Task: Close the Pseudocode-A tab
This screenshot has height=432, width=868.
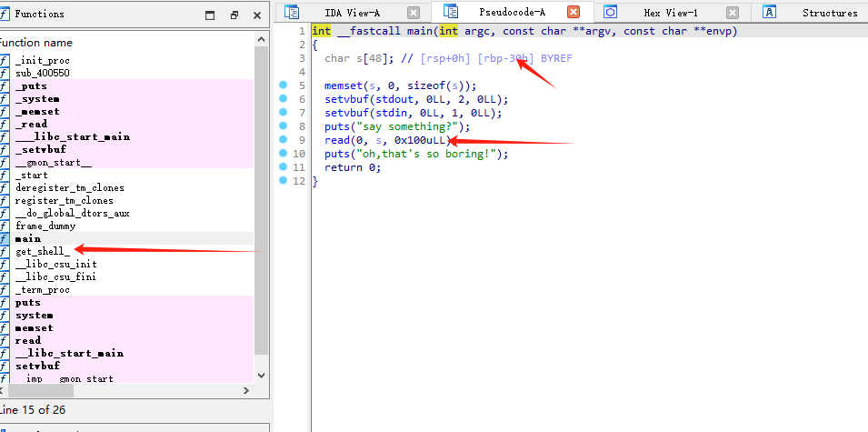Action: pos(573,13)
